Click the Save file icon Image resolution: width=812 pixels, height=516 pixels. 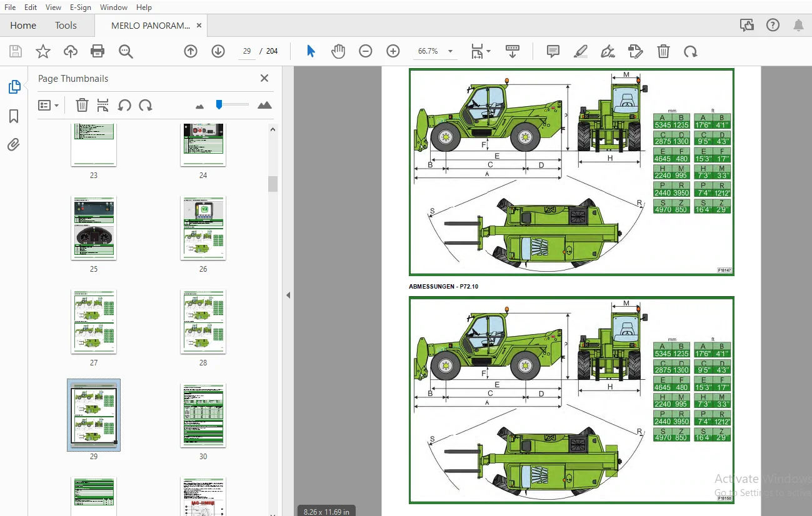16,51
